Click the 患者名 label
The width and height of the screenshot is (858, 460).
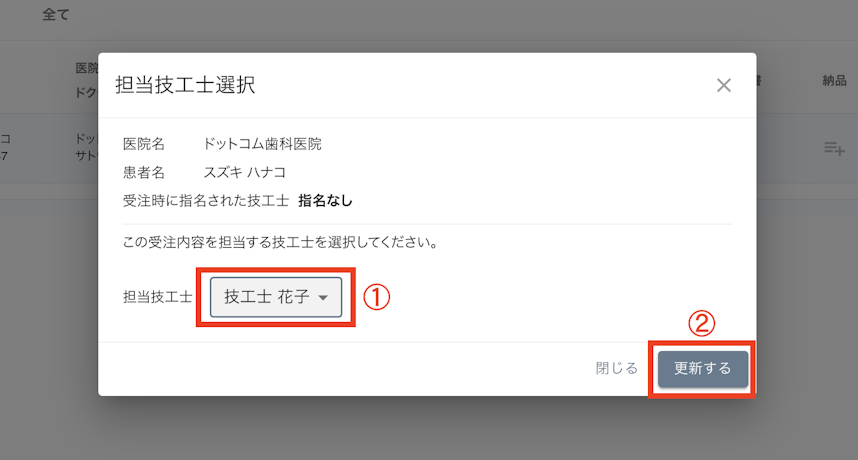coord(144,172)
